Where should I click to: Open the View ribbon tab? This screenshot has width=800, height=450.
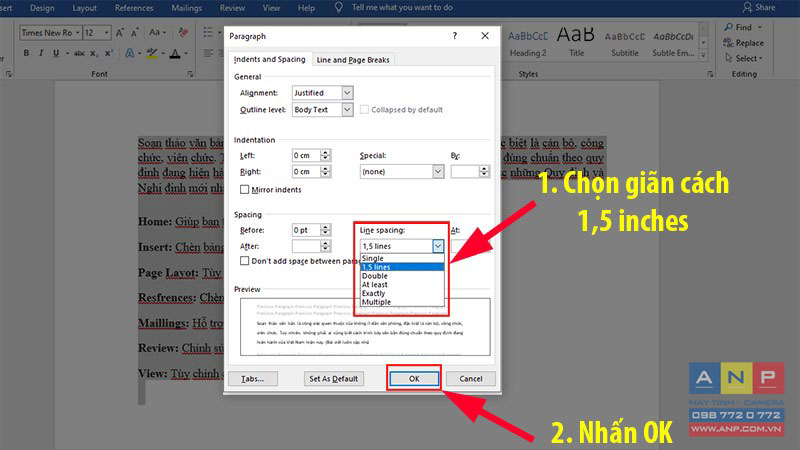271,8
